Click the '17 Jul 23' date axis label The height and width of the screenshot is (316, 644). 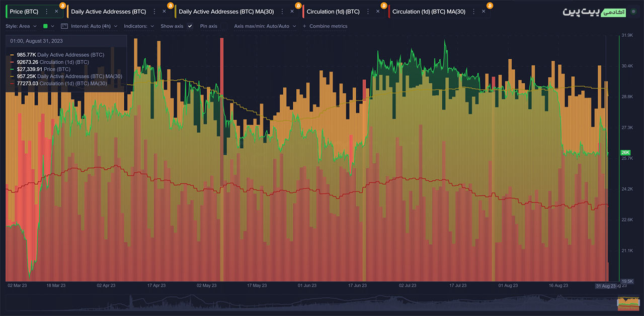pyautogui.click(x=458, y=285)
